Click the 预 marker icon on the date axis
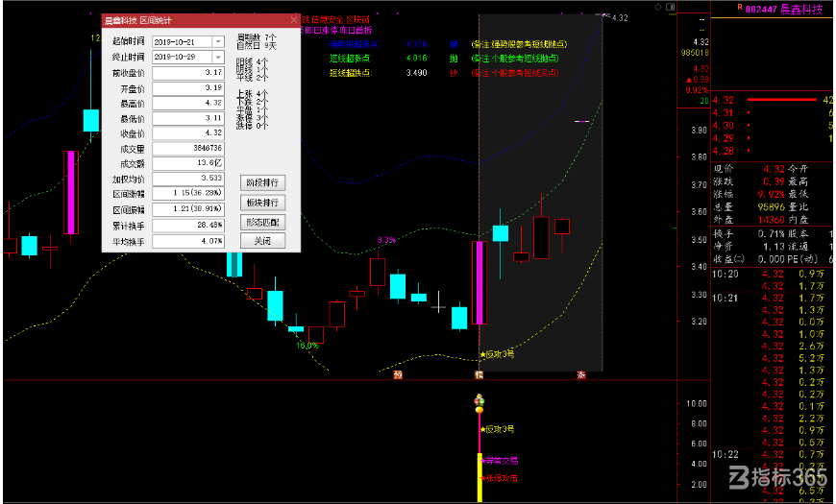The height and width of the screenshot is (504, 836). [x=398, y=375]
